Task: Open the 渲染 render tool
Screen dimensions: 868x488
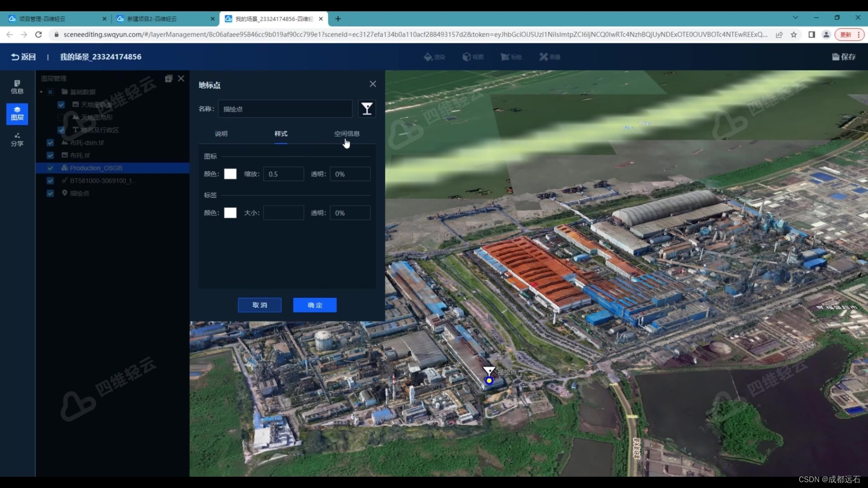Action: click(x=434, y=57)
